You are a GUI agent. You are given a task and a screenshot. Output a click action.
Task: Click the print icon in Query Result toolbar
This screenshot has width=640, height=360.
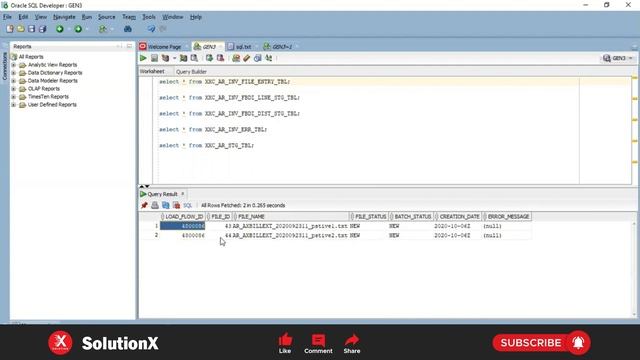155,205
